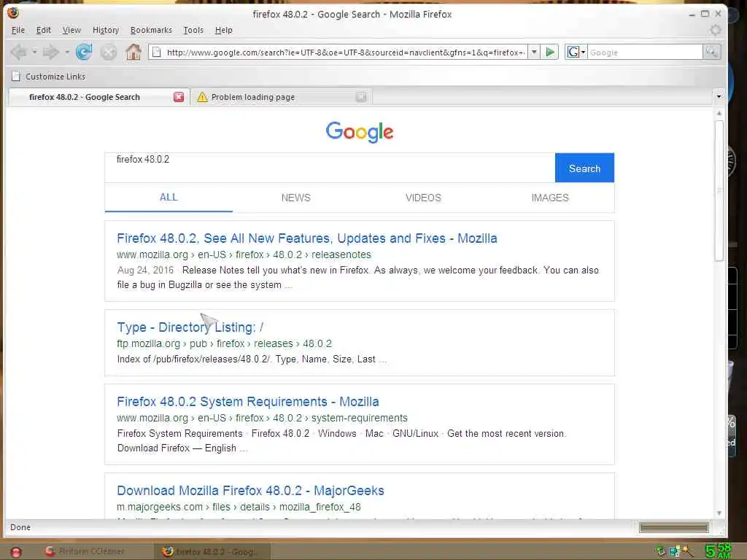Reload the page with the refresh icon
The width and height of the screenshot is (747, 560).
(84, 52)
